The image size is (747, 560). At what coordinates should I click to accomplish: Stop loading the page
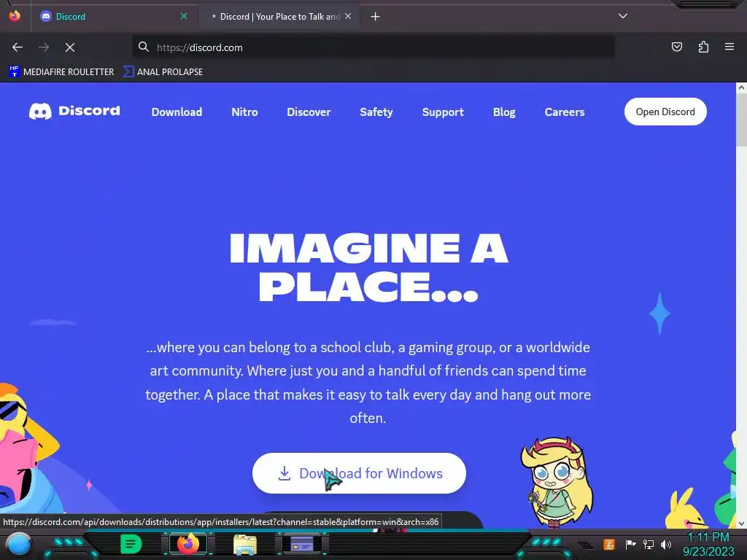[70, 47]
